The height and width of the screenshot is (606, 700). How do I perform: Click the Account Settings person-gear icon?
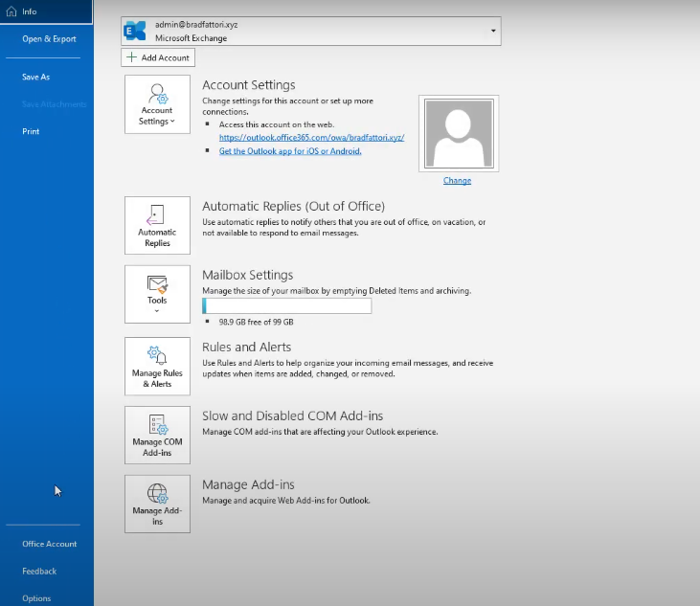(158, 94)
